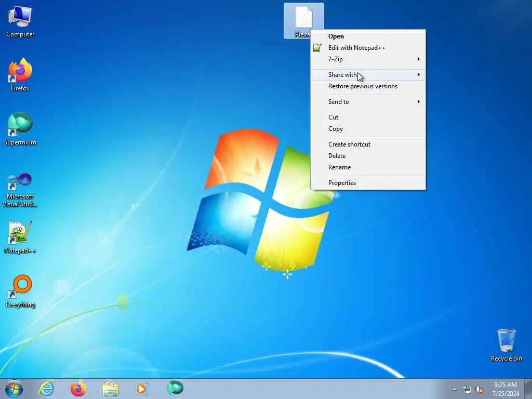
Task: Choose Copy in the context menu
Action: coord(368,129)
